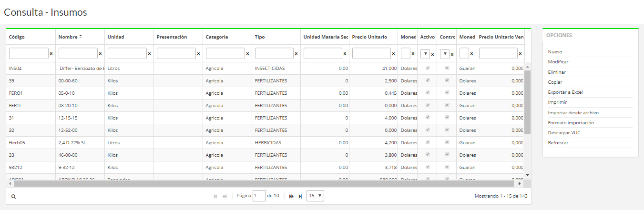Jump to the last page of results

pyautogui.click(x=300, y=196)
